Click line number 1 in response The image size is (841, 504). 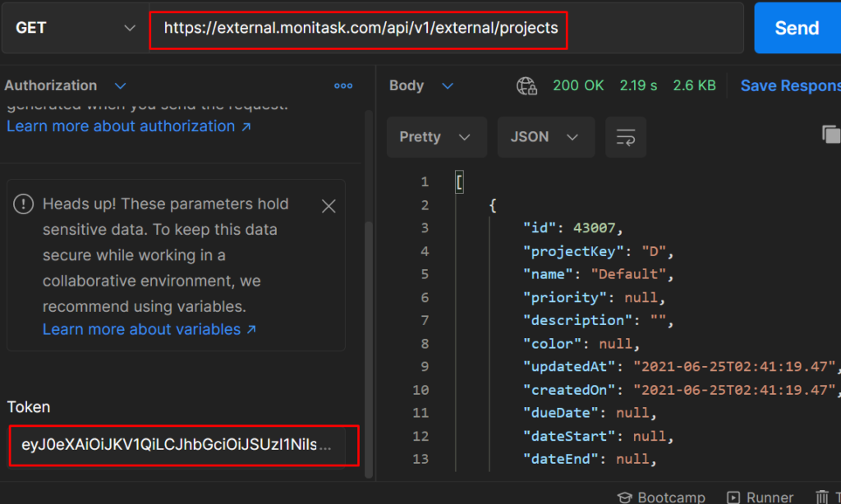click(x=425, y=182)
